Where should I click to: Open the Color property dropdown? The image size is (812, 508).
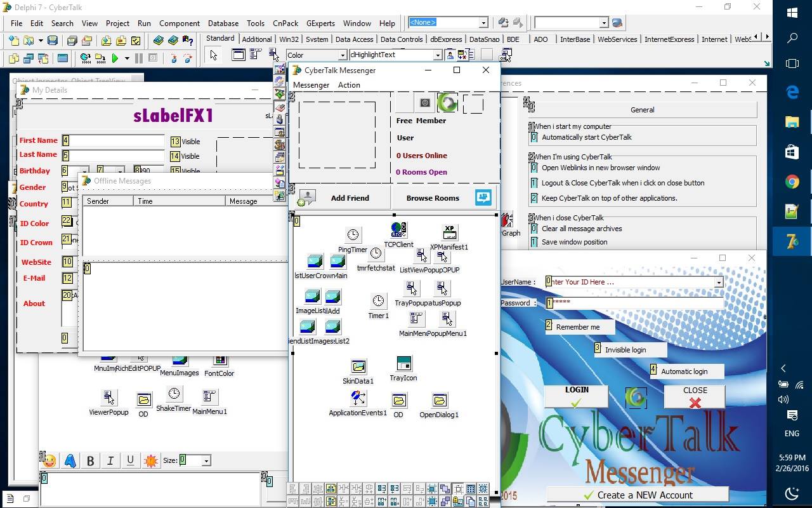tap(342, 55)
